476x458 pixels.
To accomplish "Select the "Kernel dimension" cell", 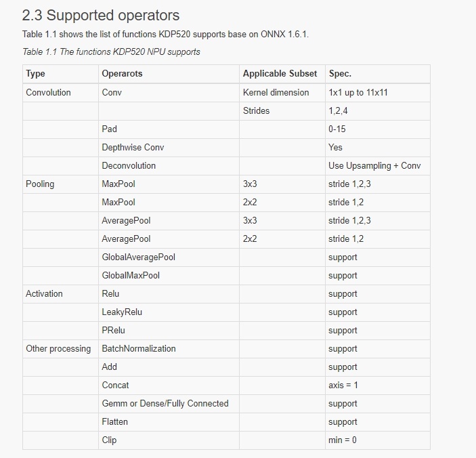I will (276, 92).
